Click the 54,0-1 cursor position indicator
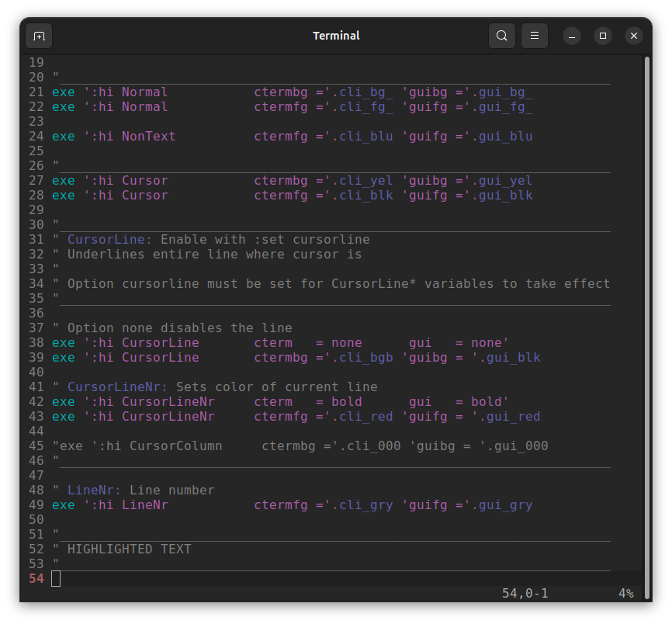The image size is (672, 624). [x=525, y=594]
